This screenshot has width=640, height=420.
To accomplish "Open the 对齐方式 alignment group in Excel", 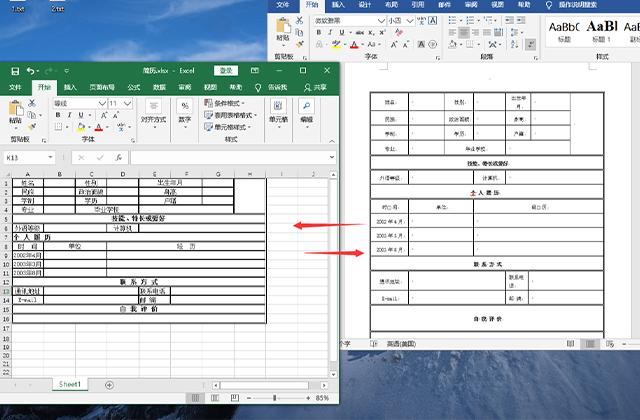I will (153, 114).
